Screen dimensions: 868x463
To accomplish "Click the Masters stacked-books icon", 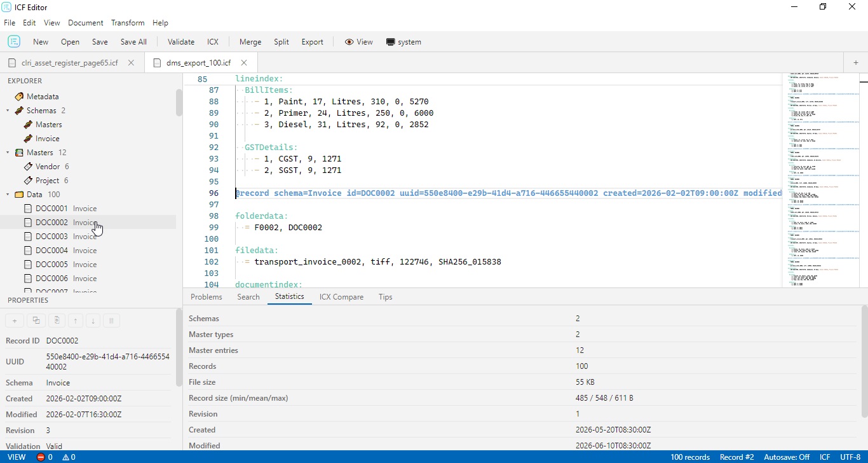I will (x=19, y=153).
